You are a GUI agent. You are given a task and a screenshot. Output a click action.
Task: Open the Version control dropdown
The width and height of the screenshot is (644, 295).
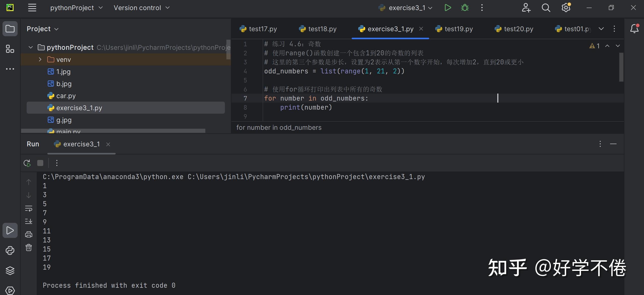coord(142,8)
